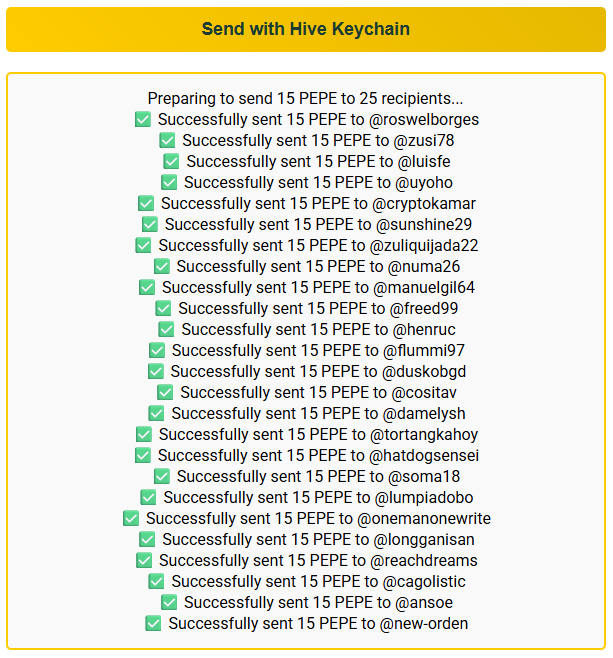The height and width of the screenshot is (658, 613).
Task: Click the checkmark icon beside @cryptokamar
Action: (146, 204)
